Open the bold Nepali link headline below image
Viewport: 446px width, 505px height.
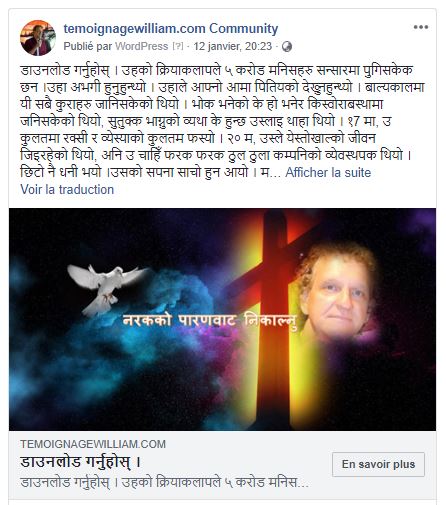point(81,462)
